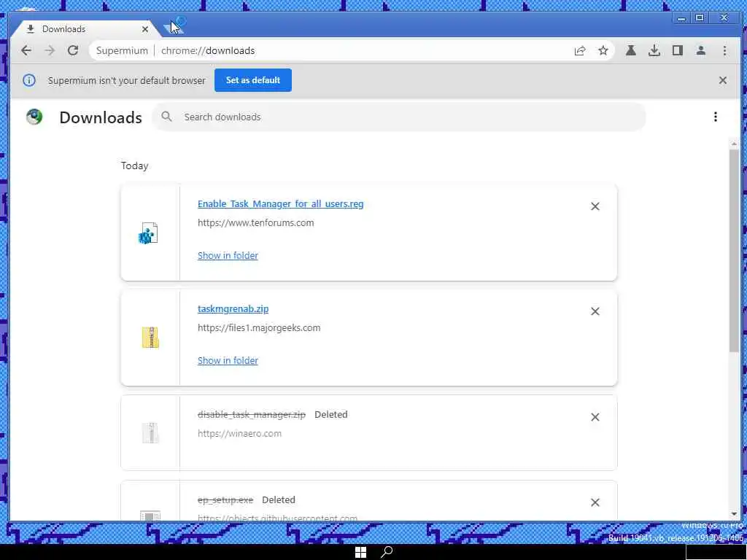
Task: Reload the Downloads page
Action: point(73,50)
